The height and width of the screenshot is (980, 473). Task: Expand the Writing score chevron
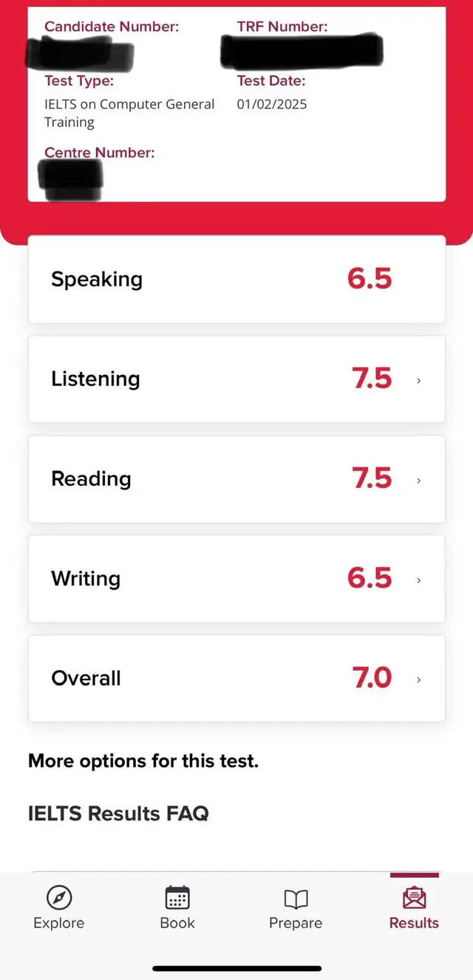pyautogui.click(x=419, y=580)
